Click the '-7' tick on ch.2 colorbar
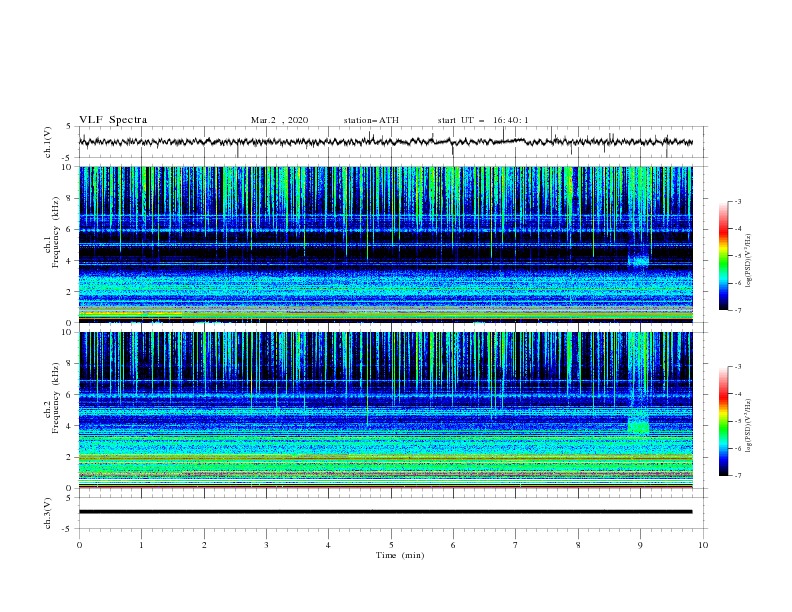 (737, 476)
